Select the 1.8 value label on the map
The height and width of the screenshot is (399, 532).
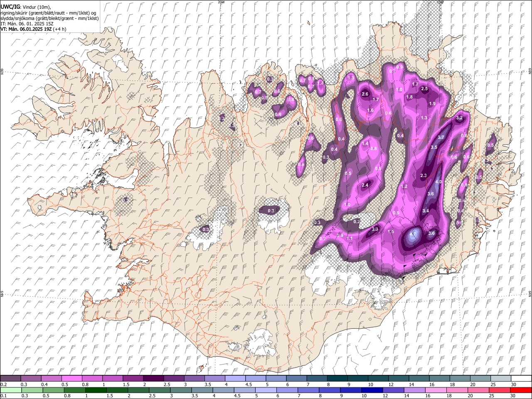click(409, 97)
